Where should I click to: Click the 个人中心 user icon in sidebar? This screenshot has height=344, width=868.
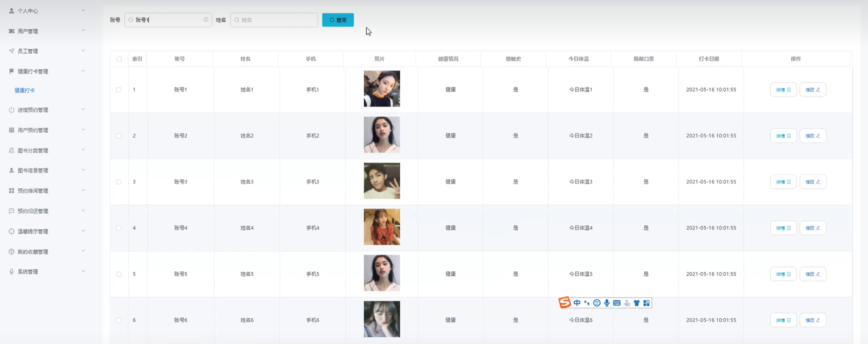point(12,10)
